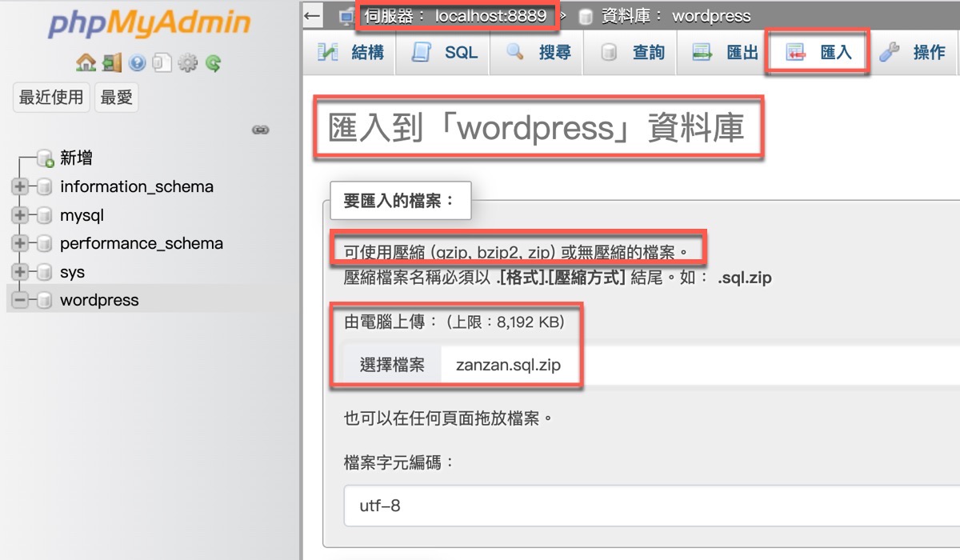Screen dimensions: 960x560
Task: Click the database icon in breadcrumb
Action: click(x=585, y=16)
